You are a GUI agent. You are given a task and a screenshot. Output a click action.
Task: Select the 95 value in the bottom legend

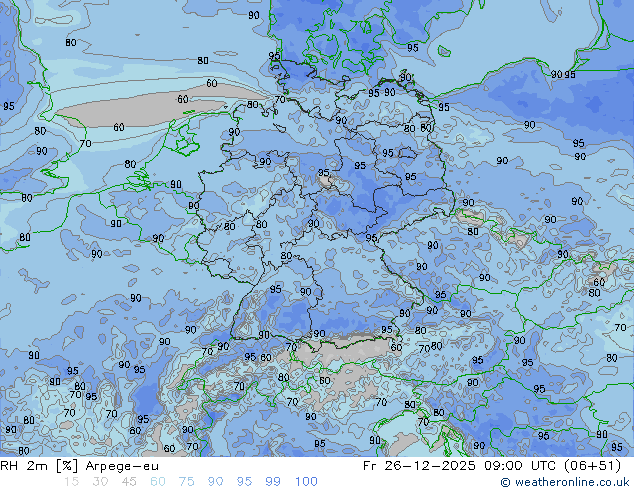[244, 482]
